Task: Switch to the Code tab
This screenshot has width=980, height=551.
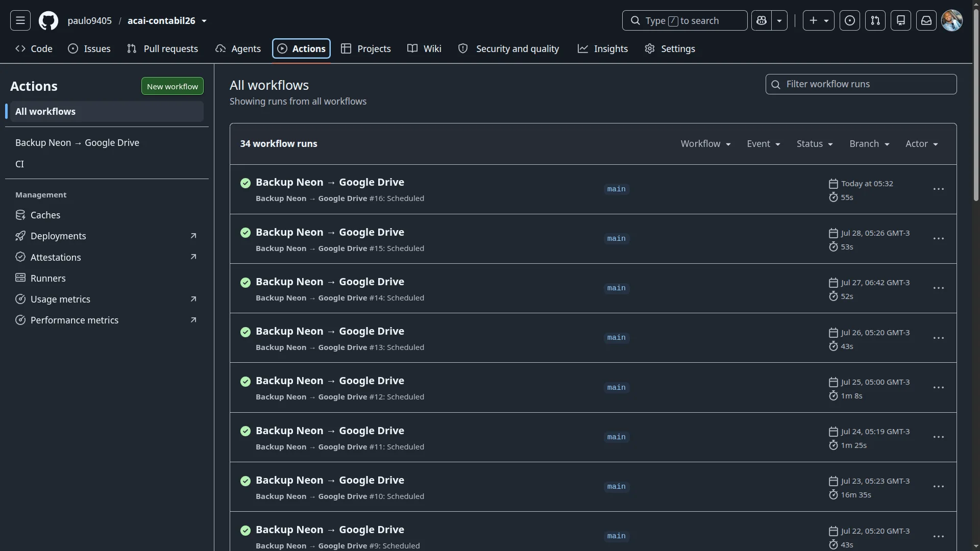Action: pos(34,48)
